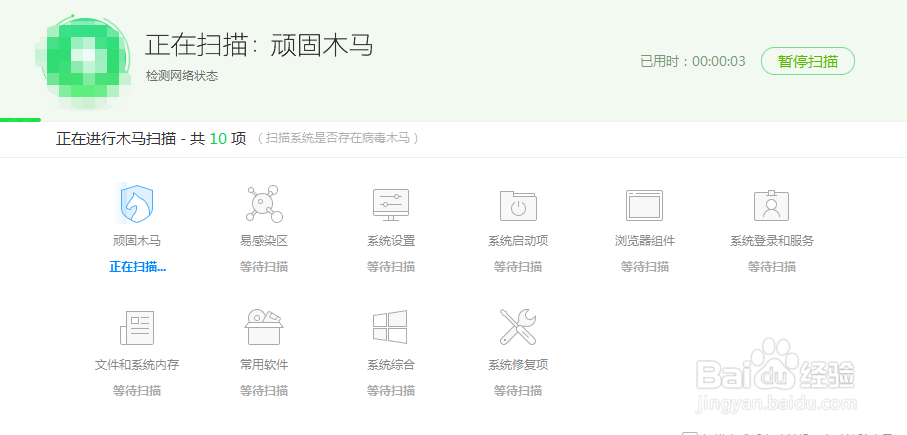Viewport: 907px width, 435px height.
Task: Click the 系统启动项 power folder icon
Action: [x=518, y=205]
